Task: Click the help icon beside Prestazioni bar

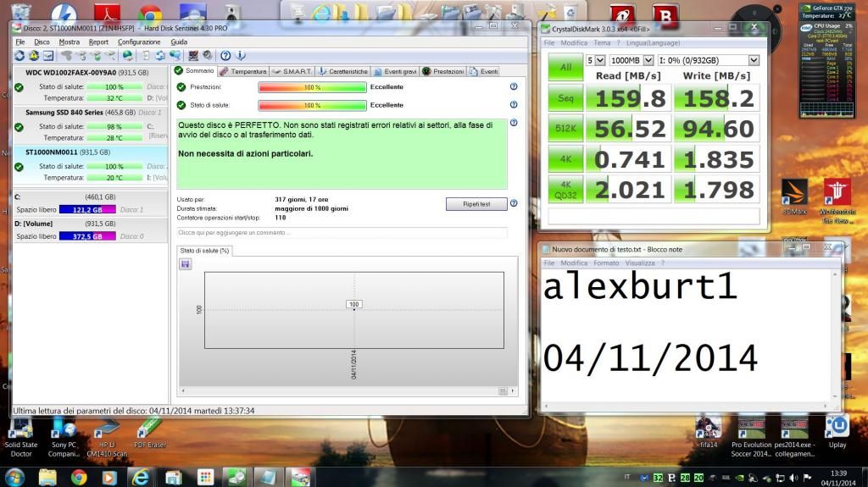Action: pyautogui.click(x=513, y=86)
